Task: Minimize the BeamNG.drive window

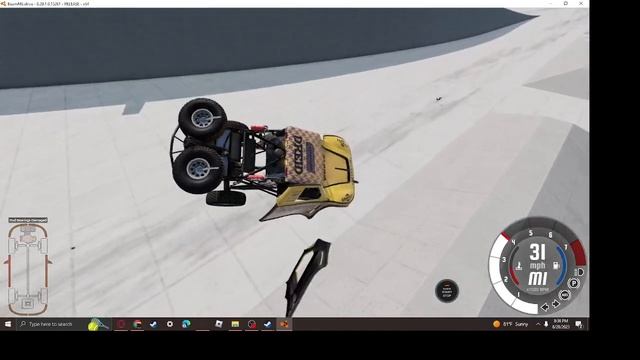Action: click(x=550, y=3)
